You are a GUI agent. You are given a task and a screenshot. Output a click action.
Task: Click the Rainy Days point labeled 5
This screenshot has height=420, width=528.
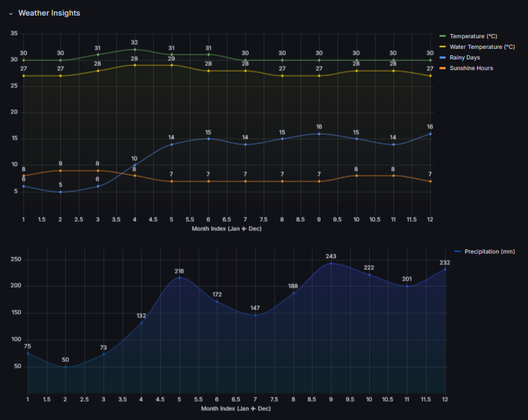(60, 192)
